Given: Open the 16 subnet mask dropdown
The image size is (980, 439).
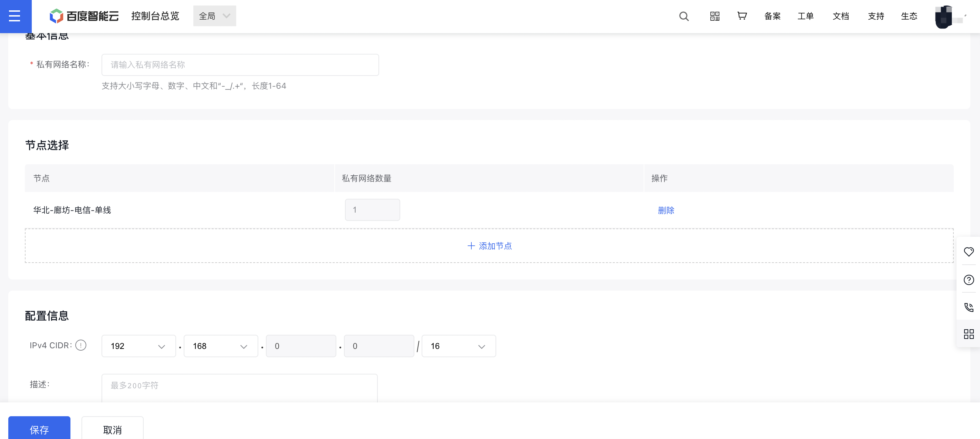Looking at the screenshot, I should click(459, 346).
